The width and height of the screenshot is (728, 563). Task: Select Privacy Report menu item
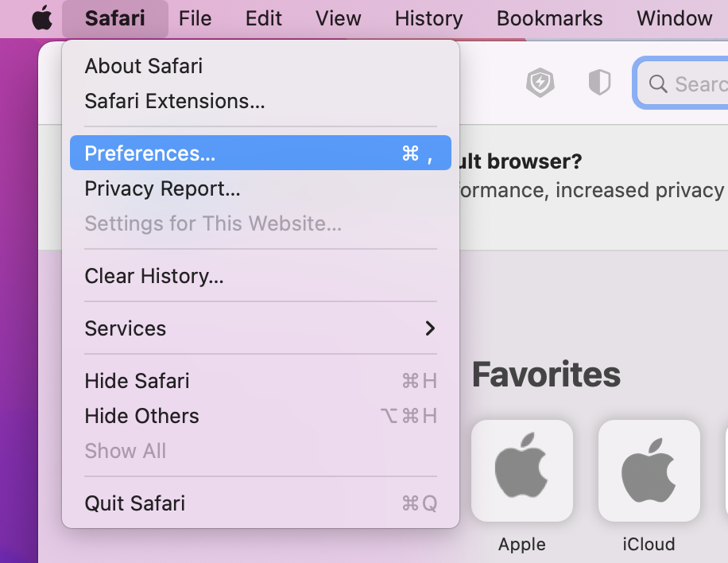pos(162,188)
